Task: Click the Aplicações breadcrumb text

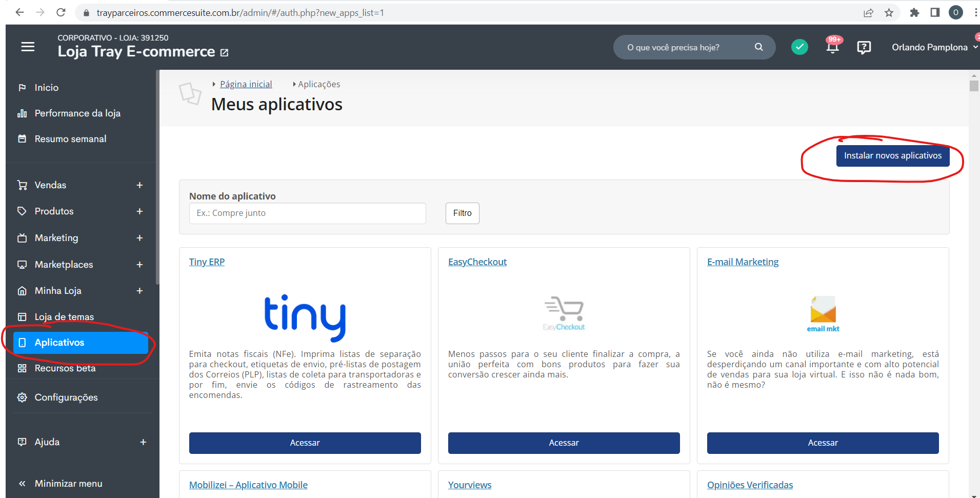Action: tap(319, 84)
